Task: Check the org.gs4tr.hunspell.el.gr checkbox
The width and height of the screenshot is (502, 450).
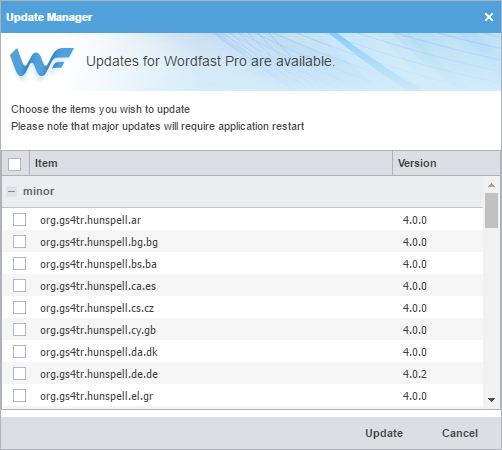Action: click(19, 396)
